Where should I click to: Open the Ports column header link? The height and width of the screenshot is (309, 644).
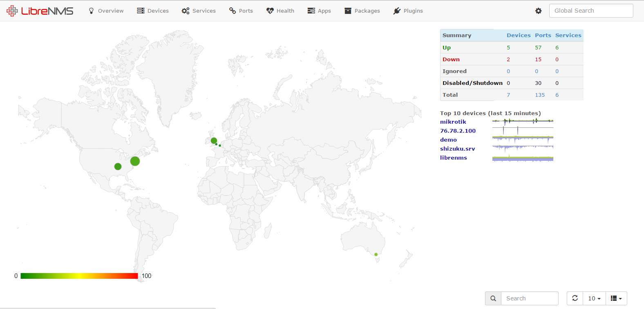pyautogui.click(x=543, y=35)
